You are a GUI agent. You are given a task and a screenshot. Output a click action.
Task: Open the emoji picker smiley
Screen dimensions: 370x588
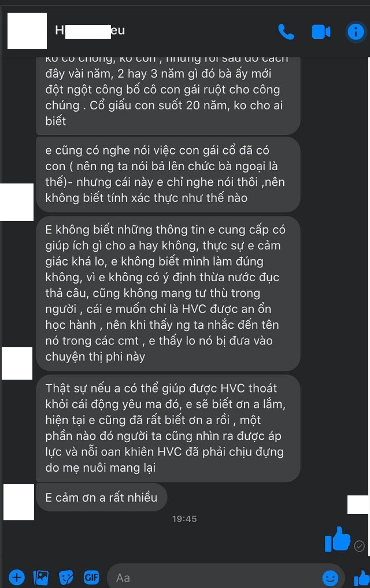click(x=330, y=578)
